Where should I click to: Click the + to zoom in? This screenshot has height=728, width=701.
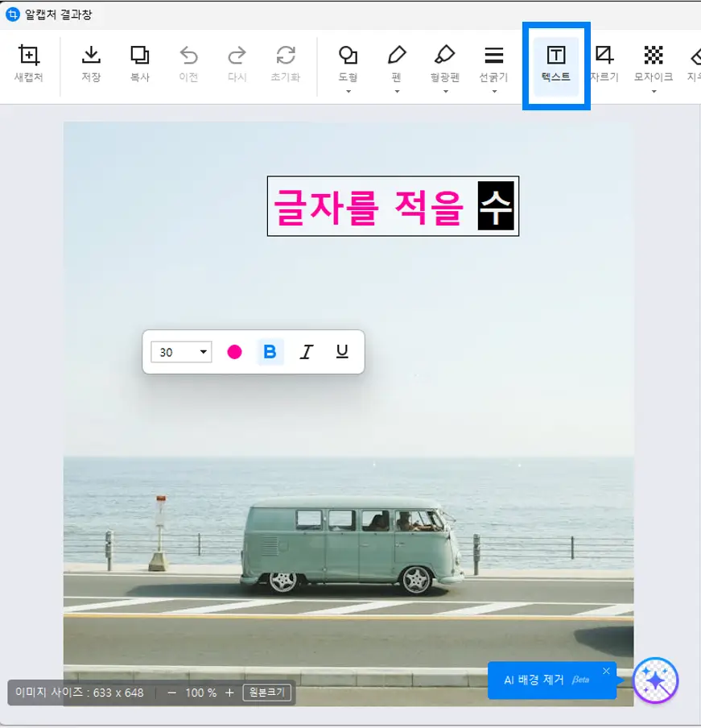coord(228,691)
